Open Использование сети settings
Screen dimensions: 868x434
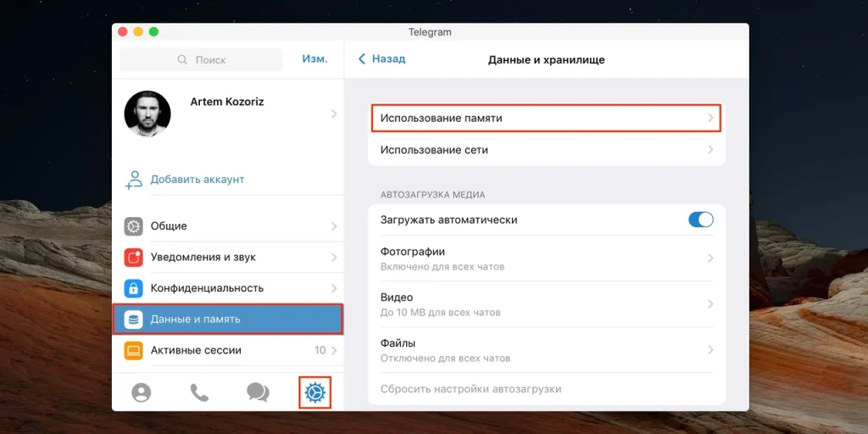tap(547, 150)
